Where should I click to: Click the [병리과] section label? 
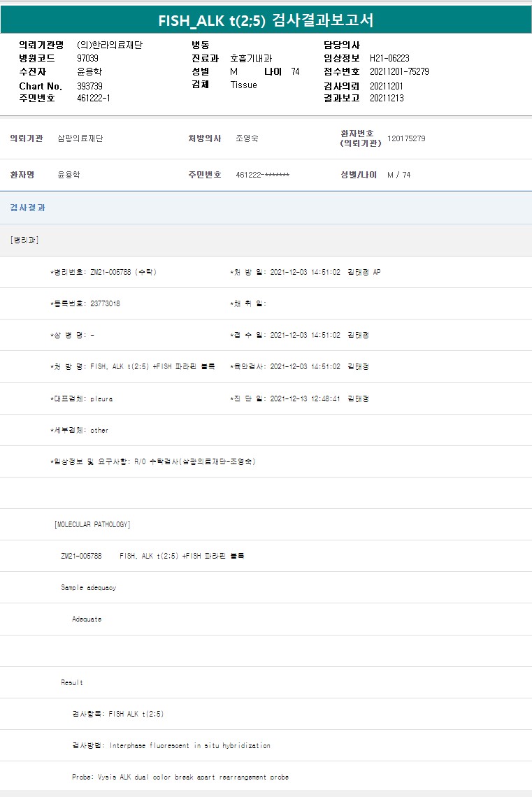tap(25, 240)
